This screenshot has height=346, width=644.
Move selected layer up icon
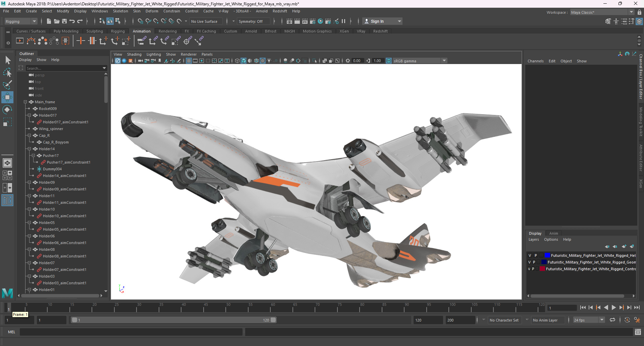[607, 246]
